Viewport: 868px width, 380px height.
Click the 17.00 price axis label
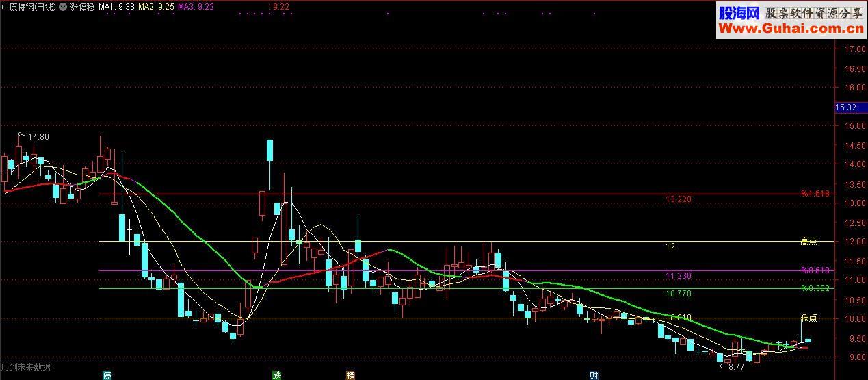point(855,49)
